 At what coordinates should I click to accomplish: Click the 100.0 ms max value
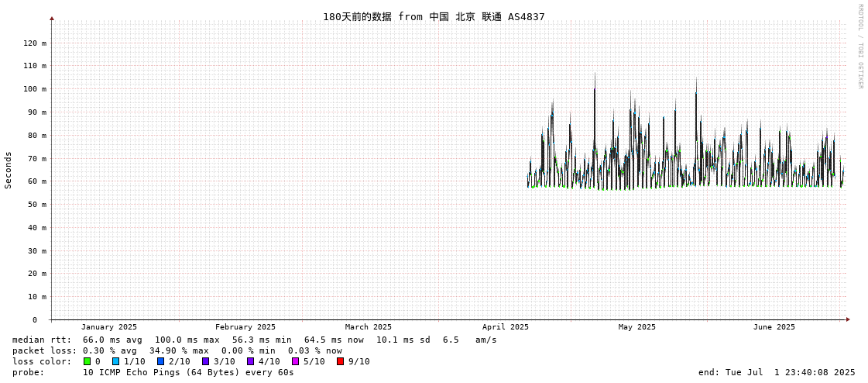(187, 340)
